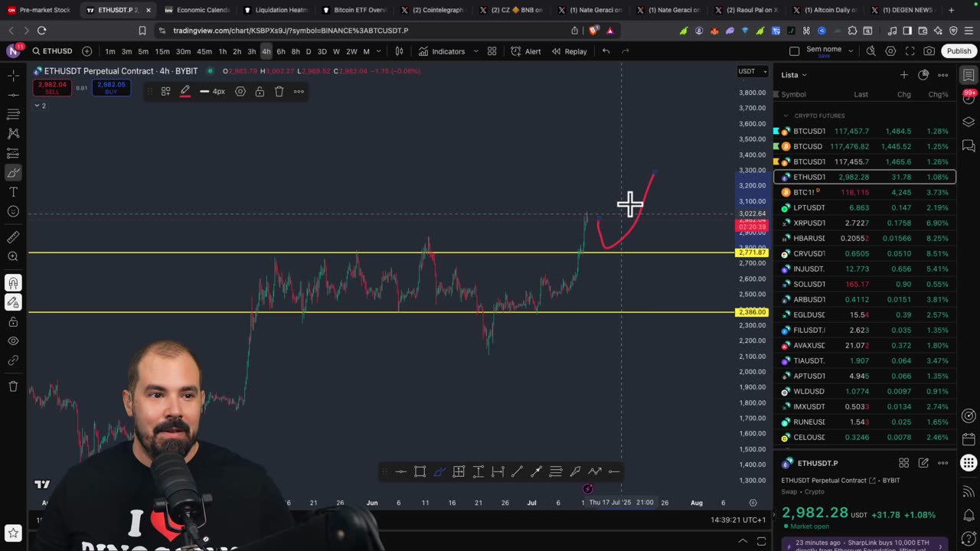Add symbol to watchlist plus icon
Viewport: 980px width, 551px height.
pos(904,75)
